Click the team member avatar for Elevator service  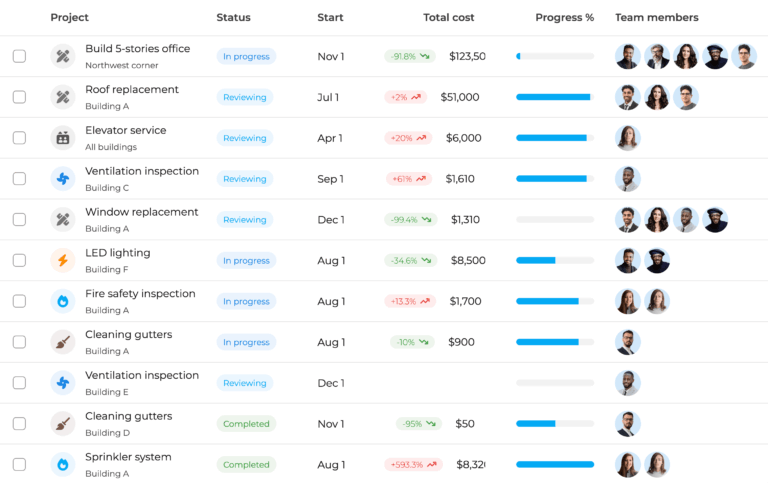click(x=628, y=138)
